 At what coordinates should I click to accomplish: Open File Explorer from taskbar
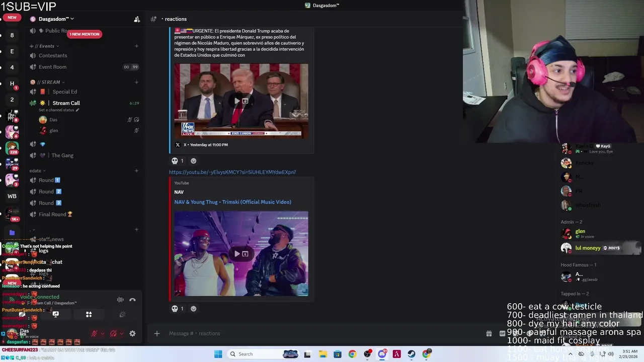coord(323,354)
